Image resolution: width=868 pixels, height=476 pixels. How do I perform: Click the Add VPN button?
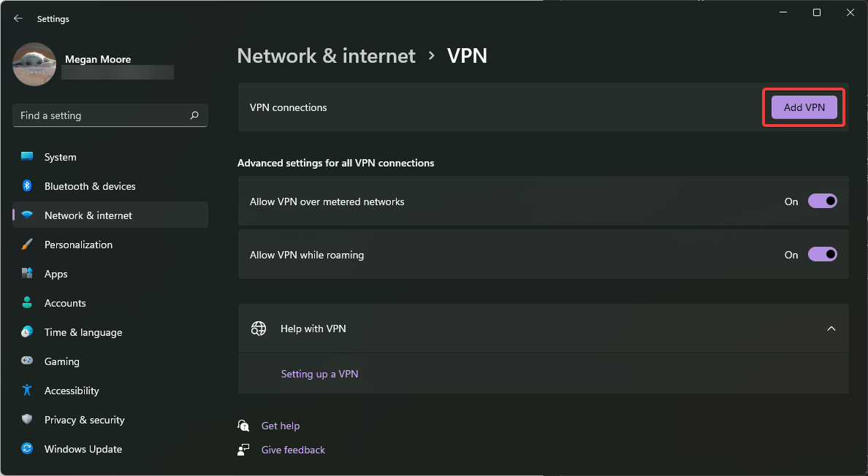803,107
